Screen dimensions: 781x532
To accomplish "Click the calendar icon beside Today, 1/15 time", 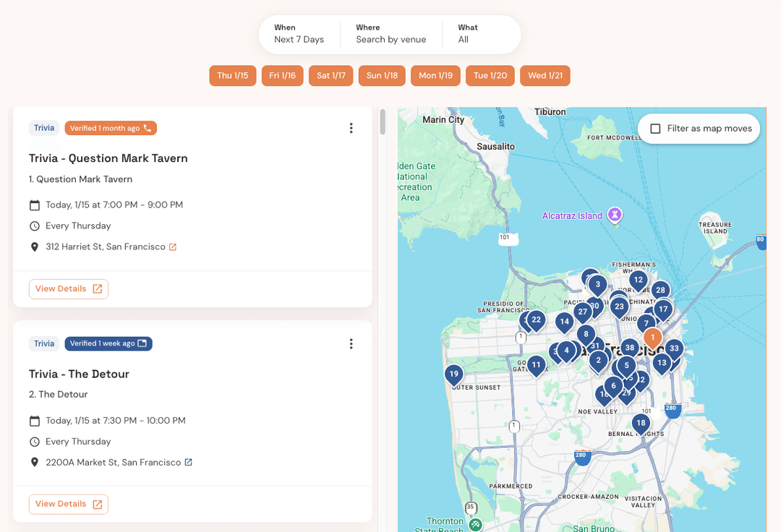I will coord(34,205).
